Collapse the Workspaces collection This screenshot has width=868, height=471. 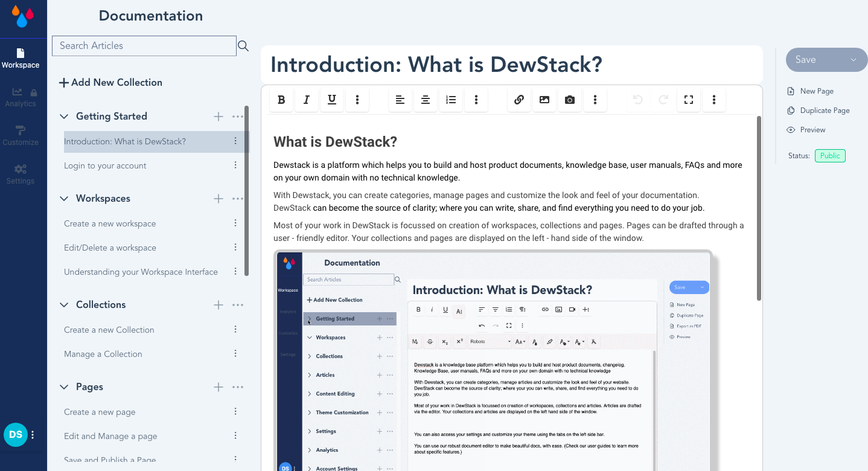pos(64,199)
